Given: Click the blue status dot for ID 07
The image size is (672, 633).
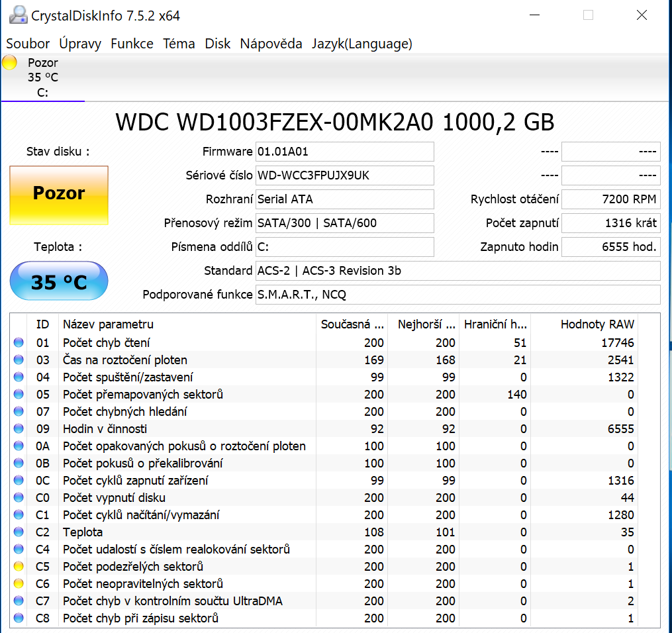Looking at the screenshot, I should click(x=19, y=411).
